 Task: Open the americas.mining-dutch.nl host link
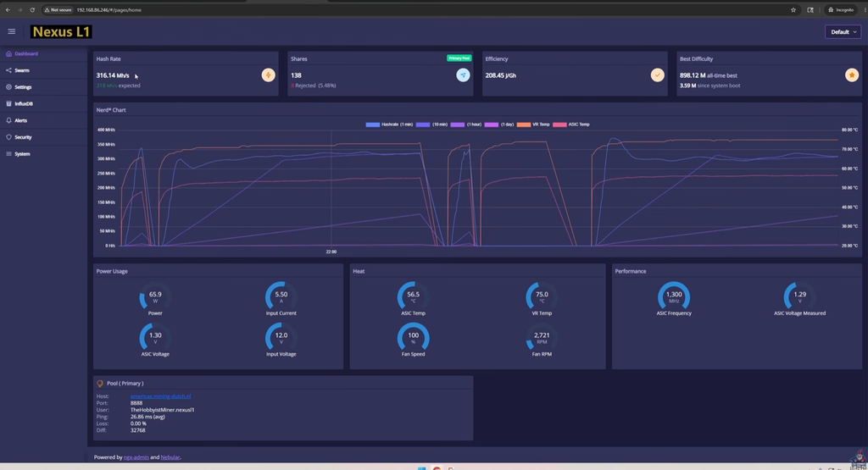[x=160, y=396]
